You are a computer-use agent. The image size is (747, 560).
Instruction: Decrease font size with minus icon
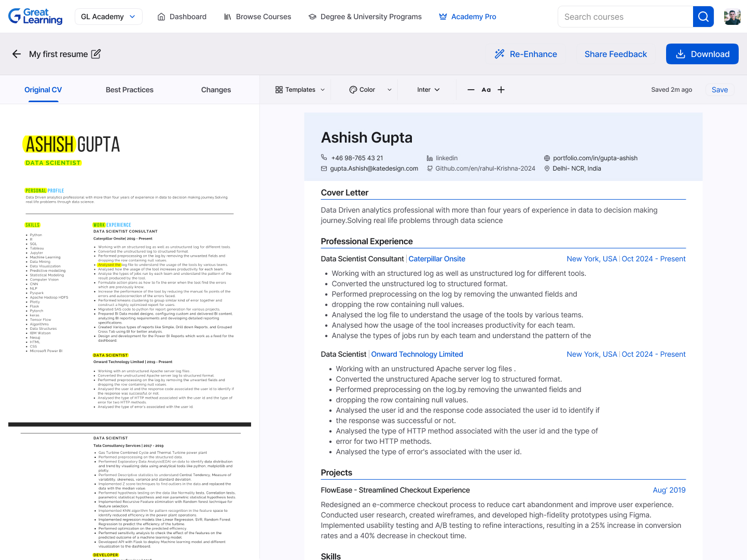(x=471, y=90)
